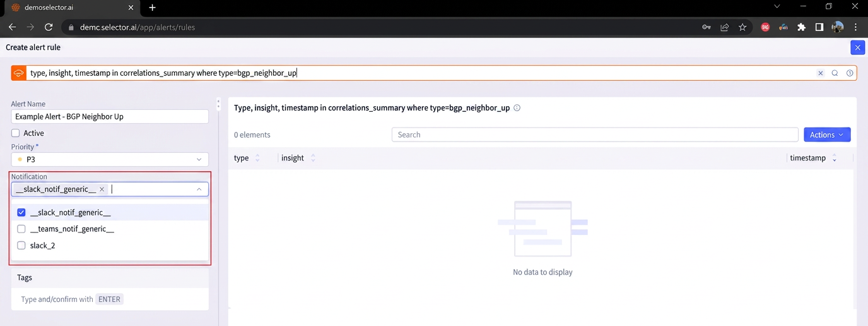
Task: Sort by the type column arrows
Action: [257, 158]
